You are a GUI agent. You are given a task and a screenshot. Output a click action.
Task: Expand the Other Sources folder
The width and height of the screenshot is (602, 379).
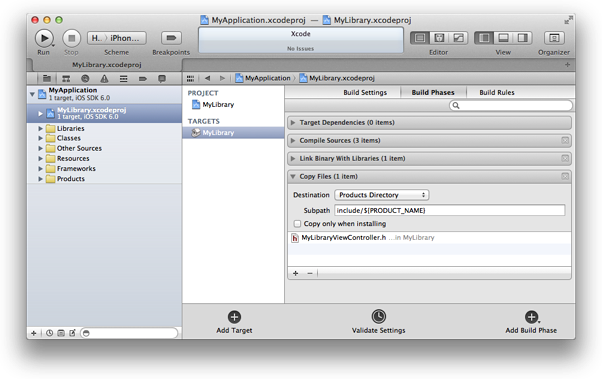click(x=40, y=148)
